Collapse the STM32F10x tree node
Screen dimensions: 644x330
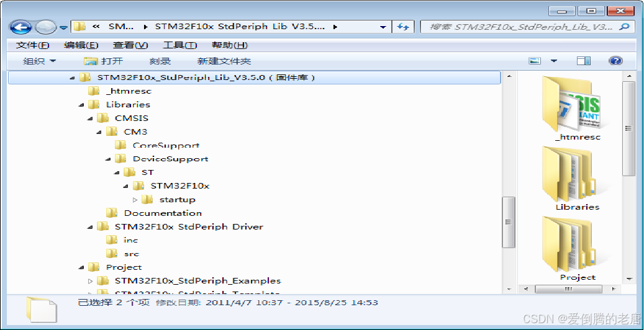pyautogui.click(x=126, y=186)
